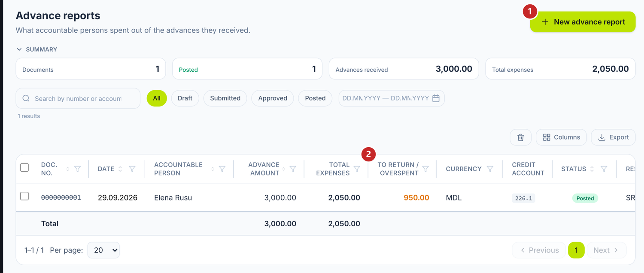This screenshot has width=644, height=273.
Task: Collapse the Summary section
Action: point(37,49)
